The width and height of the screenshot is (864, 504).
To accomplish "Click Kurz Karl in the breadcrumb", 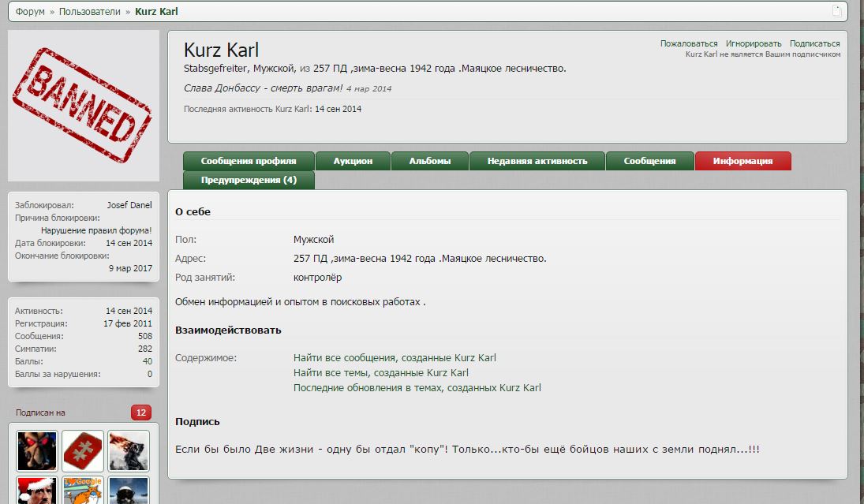I will (x=156, y=12).
